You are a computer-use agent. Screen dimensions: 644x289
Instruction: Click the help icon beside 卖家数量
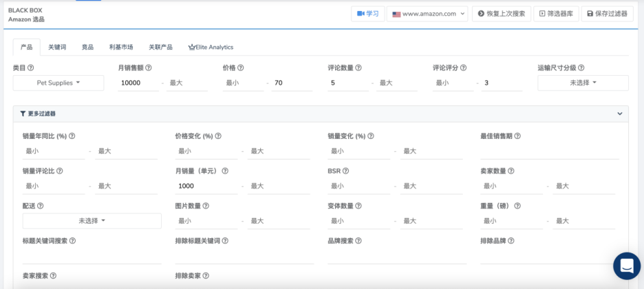[511, 171]
